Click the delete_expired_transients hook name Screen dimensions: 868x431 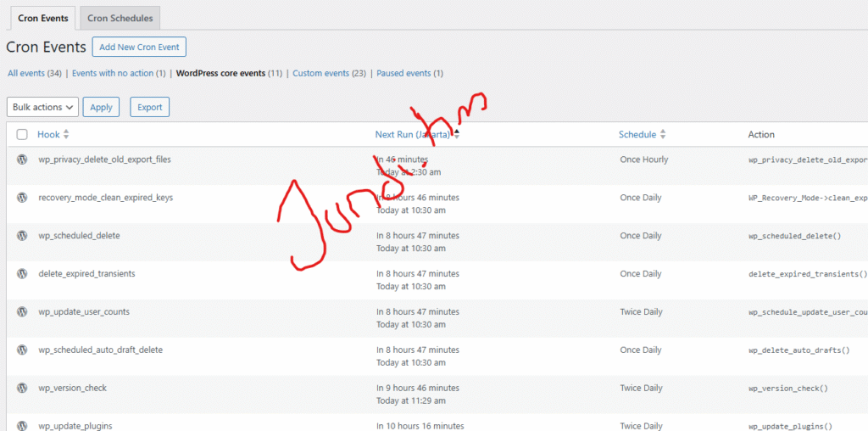pos(87,274)
